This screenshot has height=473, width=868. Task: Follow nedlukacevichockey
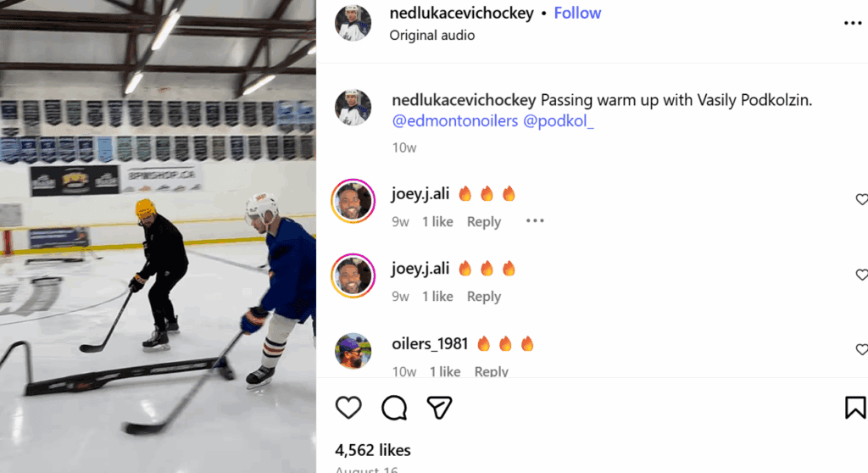tap(577, 13)
